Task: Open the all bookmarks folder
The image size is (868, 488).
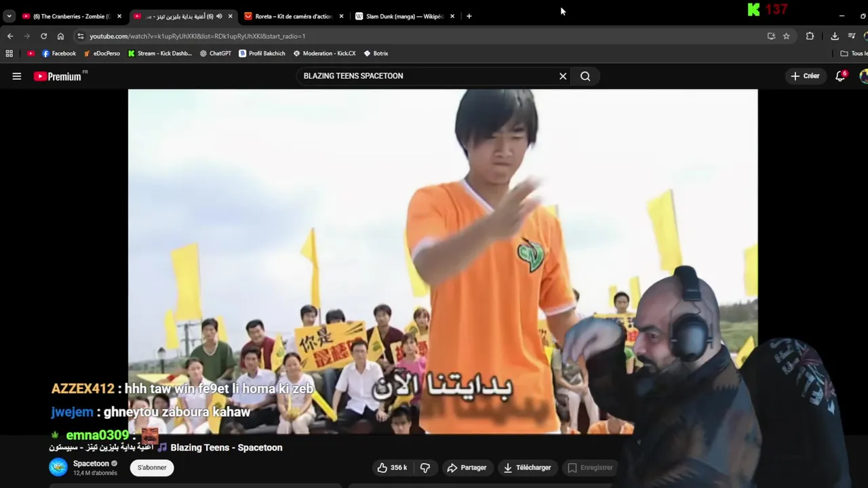Action: (x=853, y=54)
